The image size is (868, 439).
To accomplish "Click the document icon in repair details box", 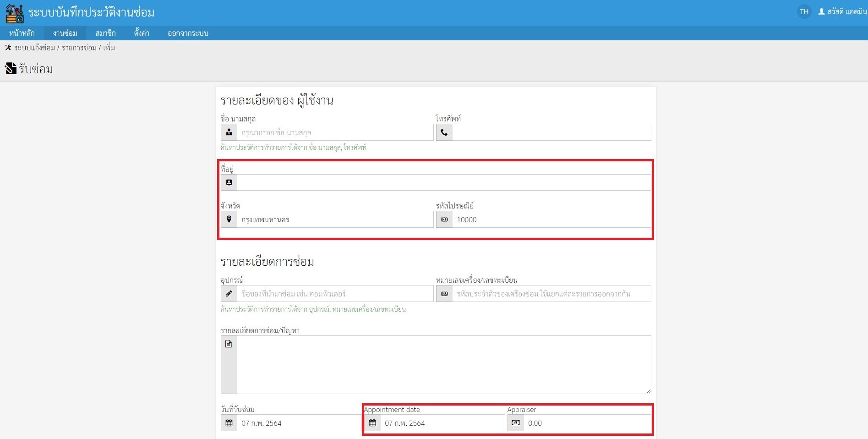I will (229, 344).
